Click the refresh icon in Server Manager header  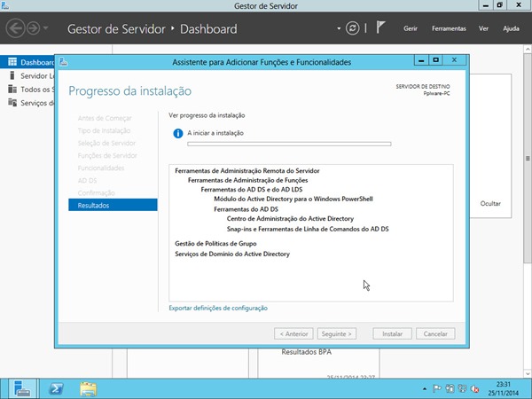point(353,28)
